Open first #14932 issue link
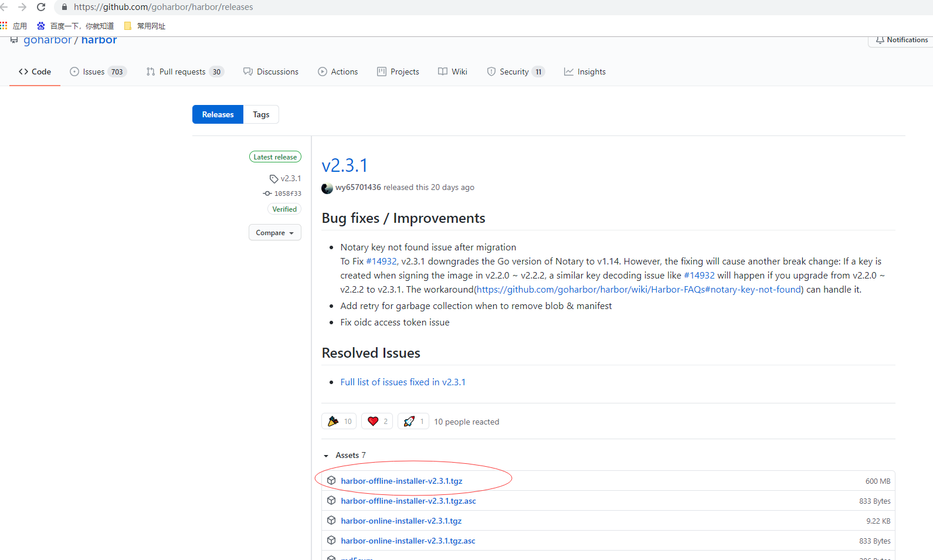 tap(382, 261)
